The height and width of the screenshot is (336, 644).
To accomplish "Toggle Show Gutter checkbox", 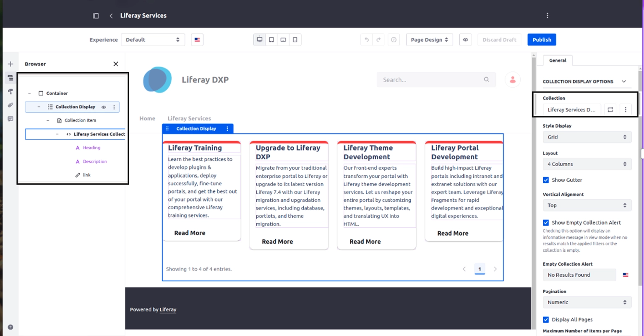I will 546,180.
